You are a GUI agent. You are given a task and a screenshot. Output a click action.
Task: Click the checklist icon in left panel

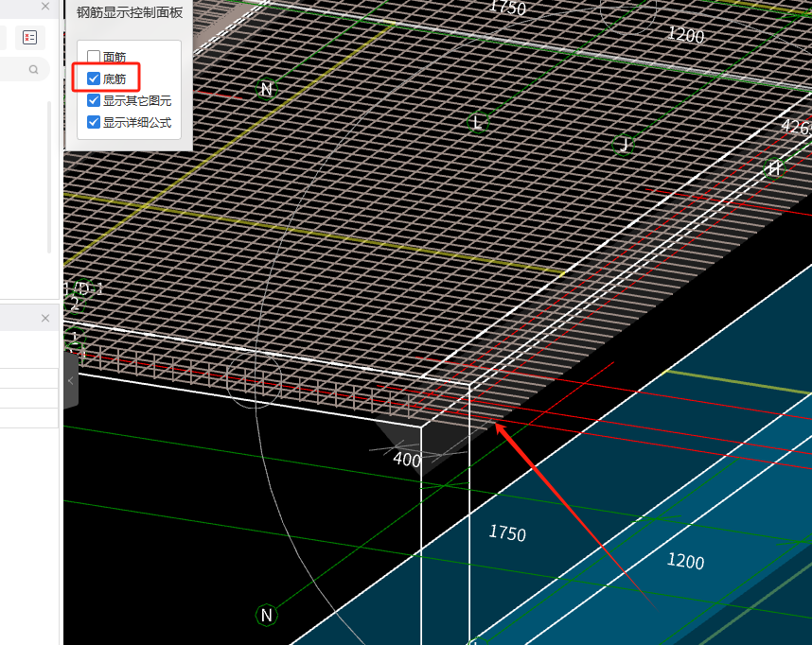(x=29, y=37)
